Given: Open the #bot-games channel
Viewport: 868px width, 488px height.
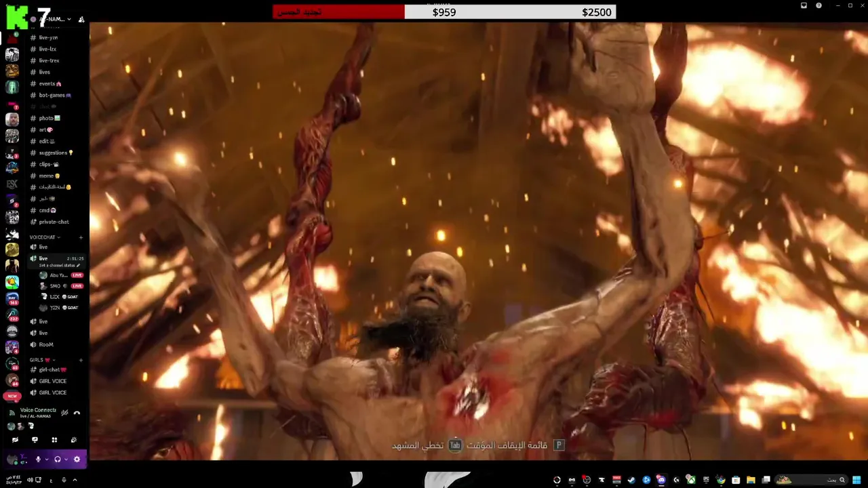Looking at the screenshot, I should (x=53, y=95).
